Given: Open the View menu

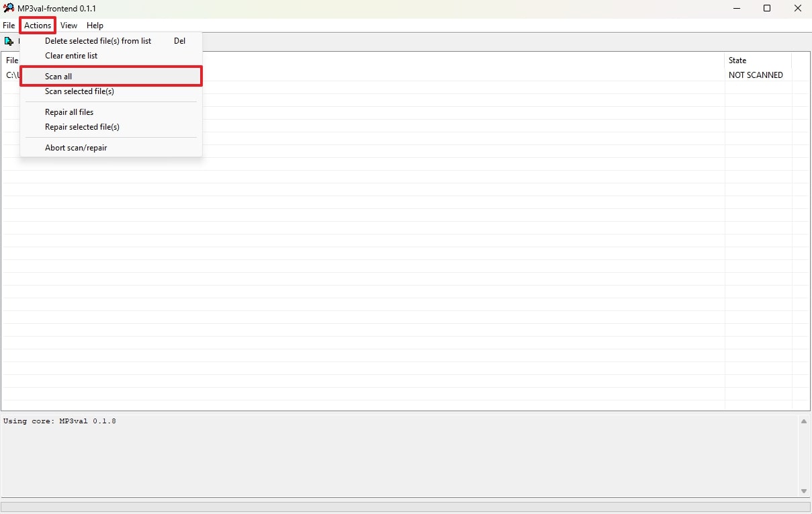Looking at the screenshot, I should 69,26.
